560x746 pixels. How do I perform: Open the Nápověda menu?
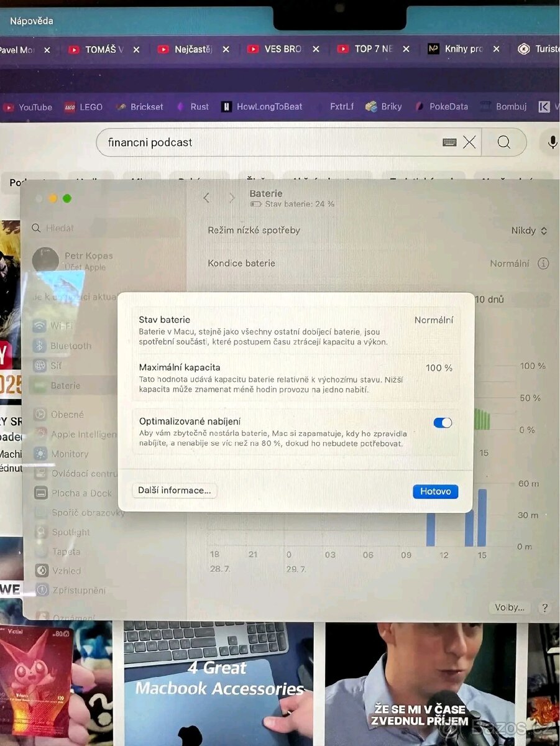point(31,21)
